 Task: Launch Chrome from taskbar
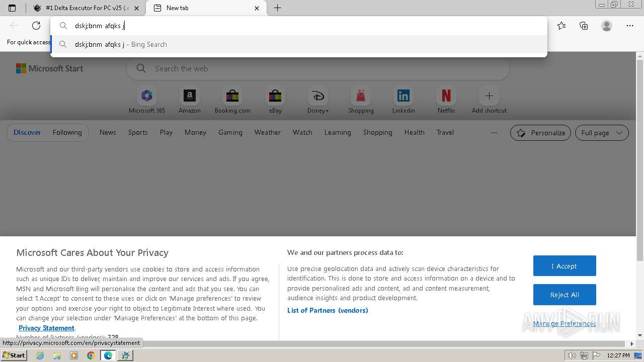pyautogui.click(x=91, y=355)
